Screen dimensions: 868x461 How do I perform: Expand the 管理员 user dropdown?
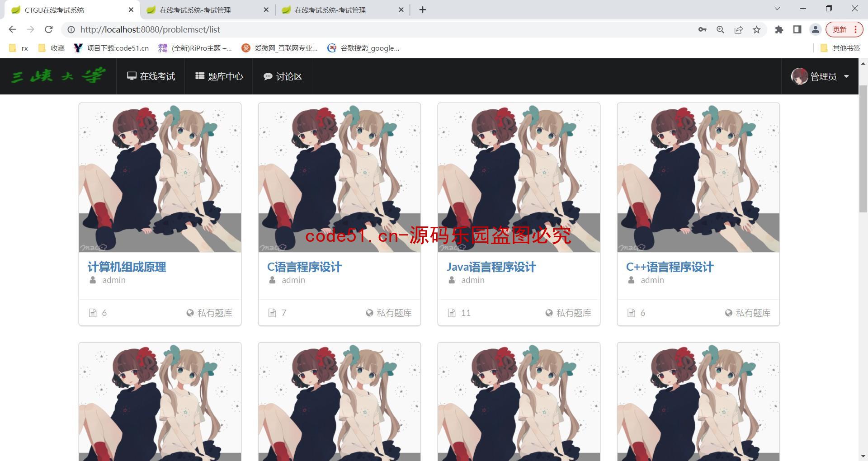(x=820, y=76)
